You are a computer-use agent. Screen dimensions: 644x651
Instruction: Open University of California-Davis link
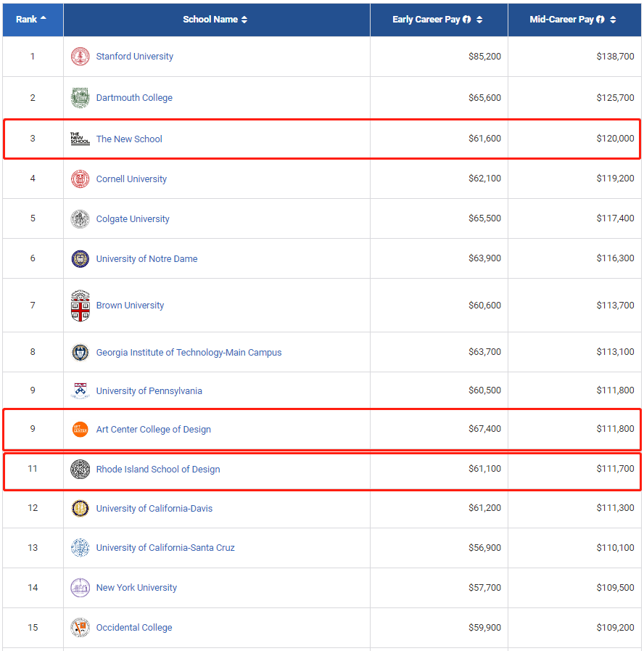point(154,509)
